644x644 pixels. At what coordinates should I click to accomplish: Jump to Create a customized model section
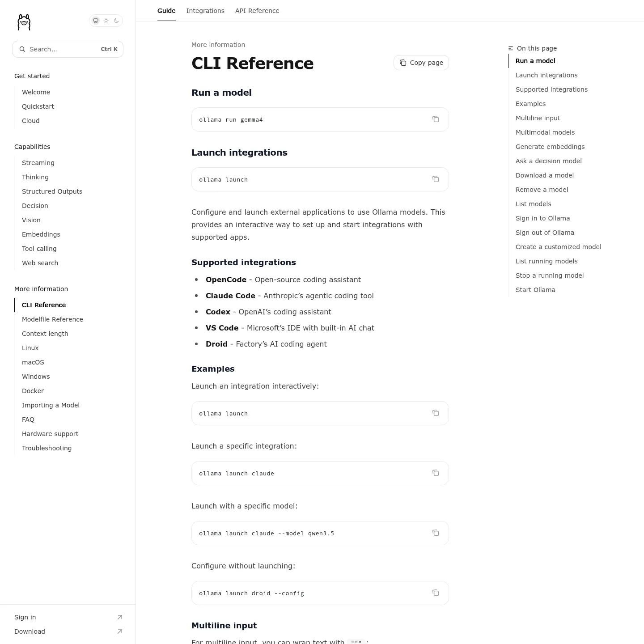pyautogui.click(x=559, y=247)
